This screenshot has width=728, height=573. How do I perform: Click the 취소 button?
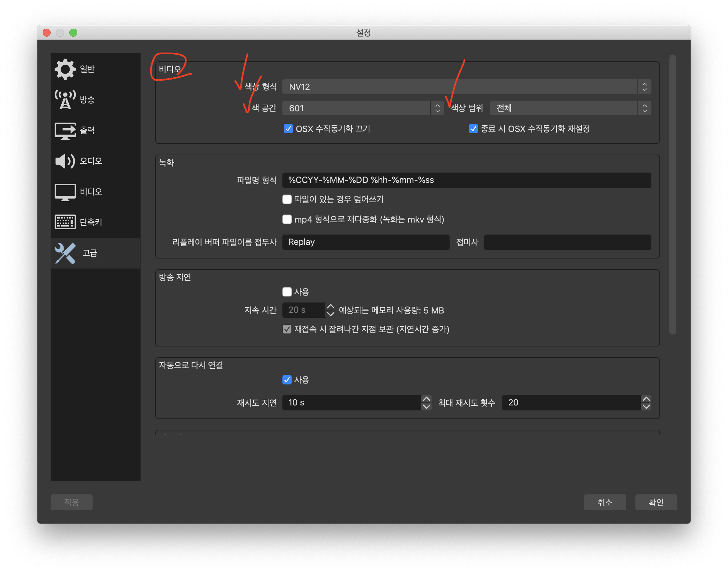604,502
